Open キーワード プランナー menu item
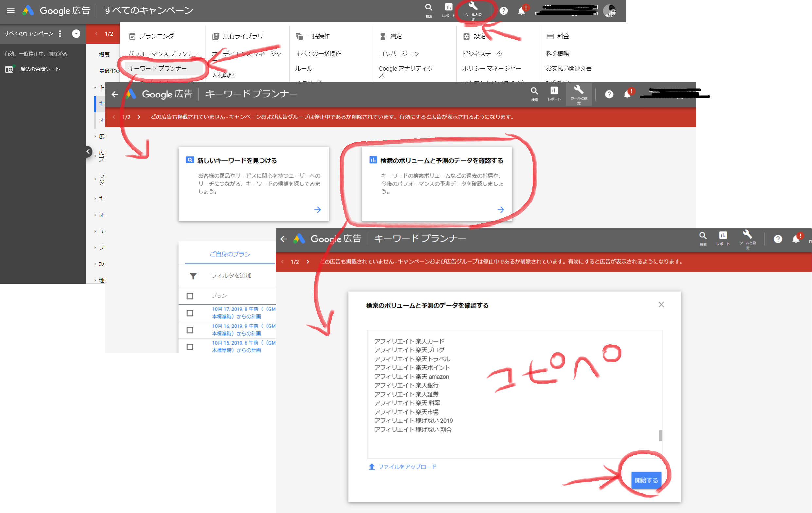Viewport: 812px width, 513px height. pyautogui.click(x=157, y=68)
